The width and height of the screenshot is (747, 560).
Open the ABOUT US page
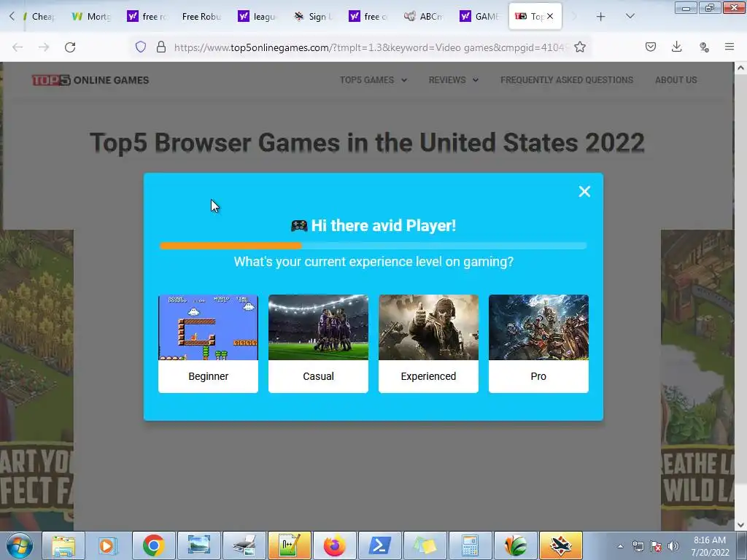point(676,80)
